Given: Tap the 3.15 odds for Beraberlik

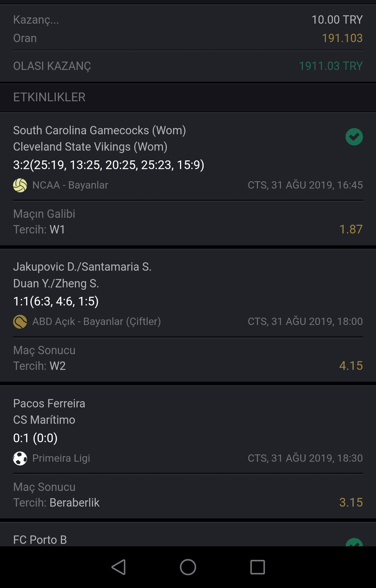Looking at the screenshot, I should click(351, 502).
